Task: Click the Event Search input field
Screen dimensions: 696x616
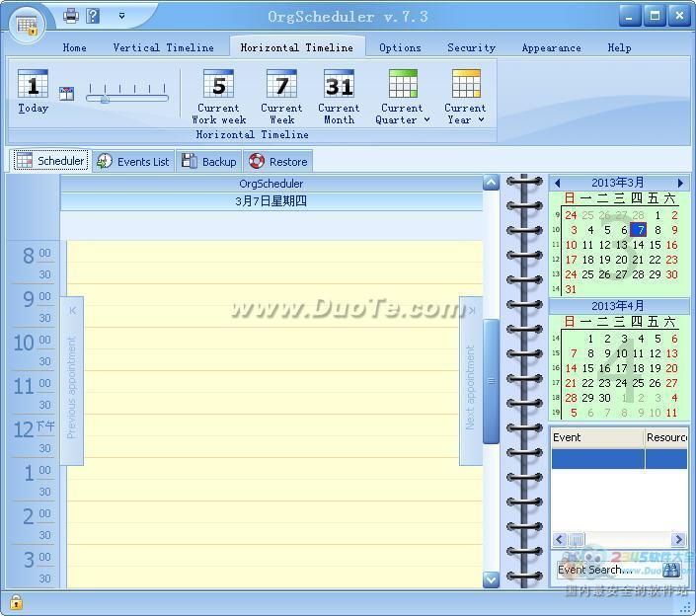Action: (609, 570)
